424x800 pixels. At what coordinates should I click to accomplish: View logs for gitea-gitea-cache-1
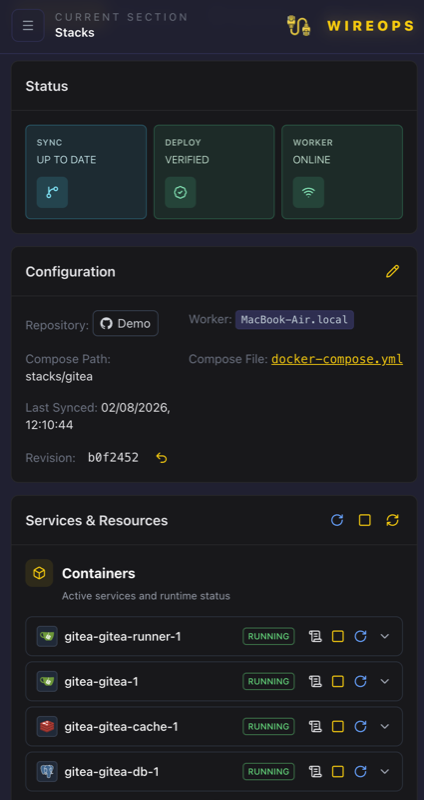click(x=315, y=726)
